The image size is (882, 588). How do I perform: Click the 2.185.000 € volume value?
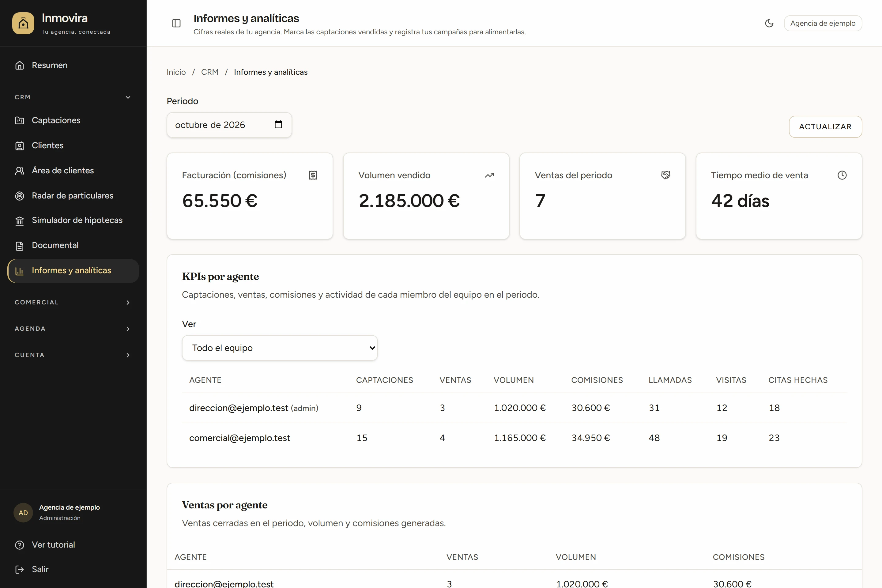pos(409,201)
